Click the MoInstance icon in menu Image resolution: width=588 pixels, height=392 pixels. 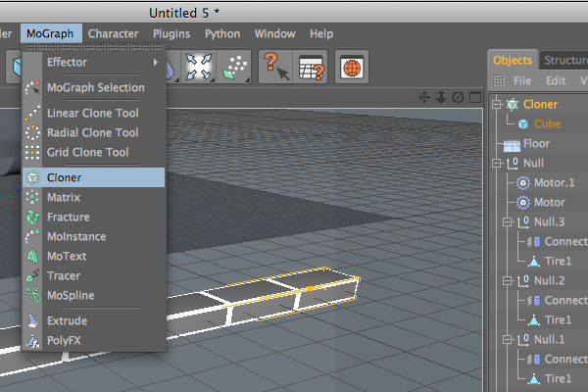pos(32,237)
